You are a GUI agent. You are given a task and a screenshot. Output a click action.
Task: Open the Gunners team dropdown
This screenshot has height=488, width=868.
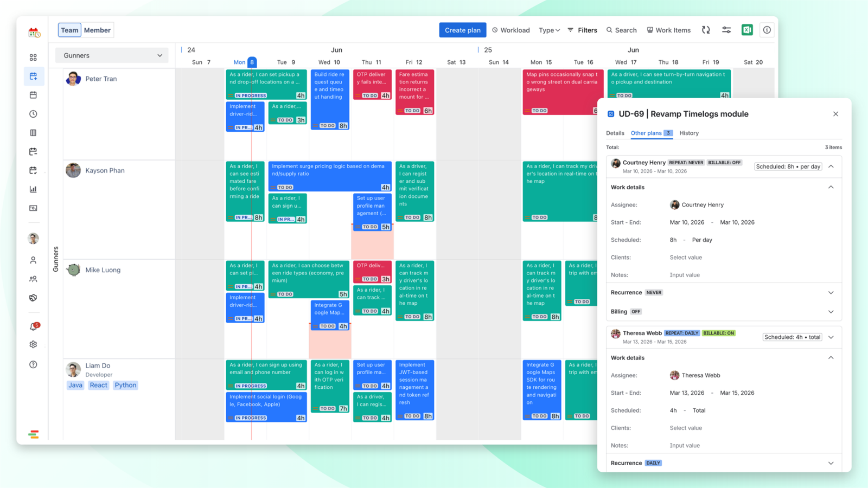tap(112, 55)
